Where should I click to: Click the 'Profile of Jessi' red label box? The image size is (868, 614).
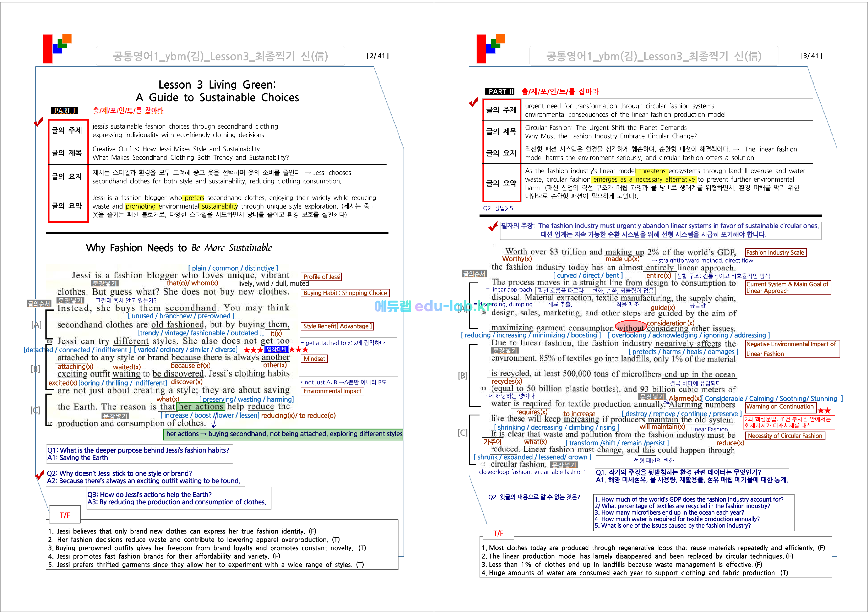pyautogui.click(x=322, y=277)
